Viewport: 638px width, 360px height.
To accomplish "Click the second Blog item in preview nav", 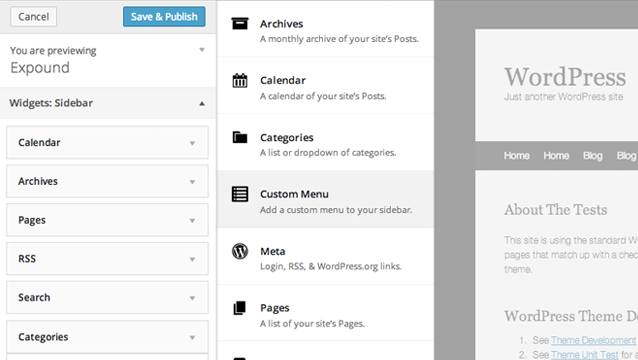I will tap(626, 156).
